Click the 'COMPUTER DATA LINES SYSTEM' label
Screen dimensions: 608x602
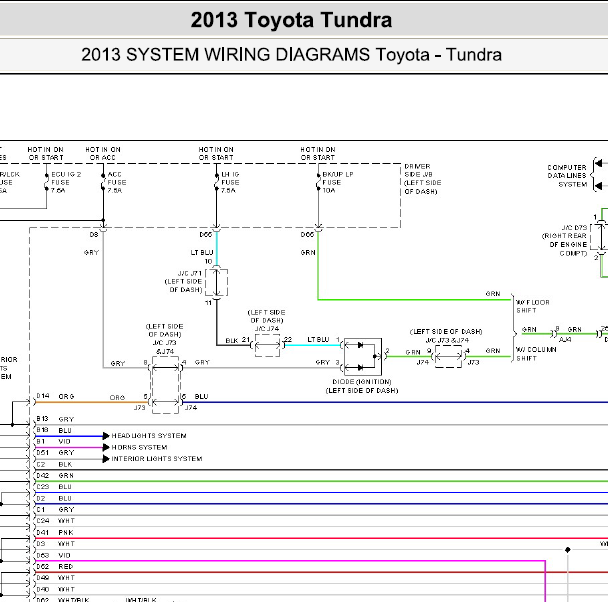(567, 176)
